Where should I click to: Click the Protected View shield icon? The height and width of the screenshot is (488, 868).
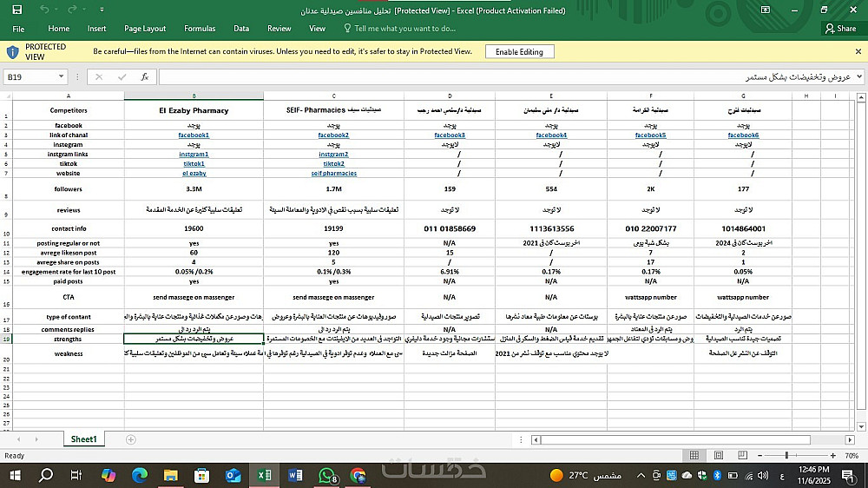click(x=13, y=52)
